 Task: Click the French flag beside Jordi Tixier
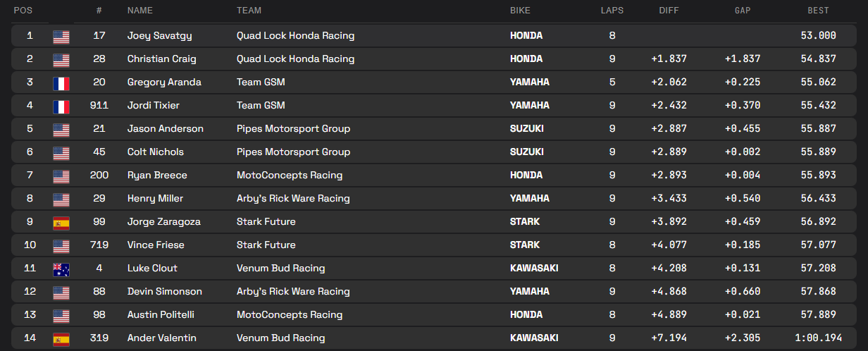click(x=61, y=106)
